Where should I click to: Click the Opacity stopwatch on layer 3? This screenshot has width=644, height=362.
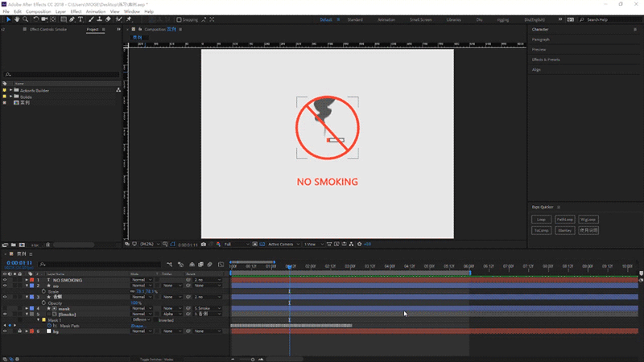coord(44,303)
